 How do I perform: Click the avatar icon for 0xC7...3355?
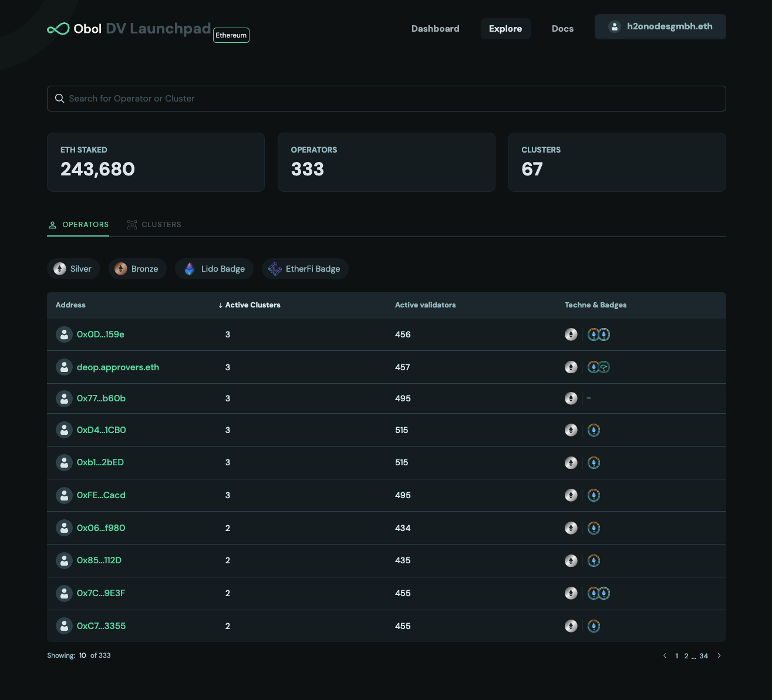(64, 626)
